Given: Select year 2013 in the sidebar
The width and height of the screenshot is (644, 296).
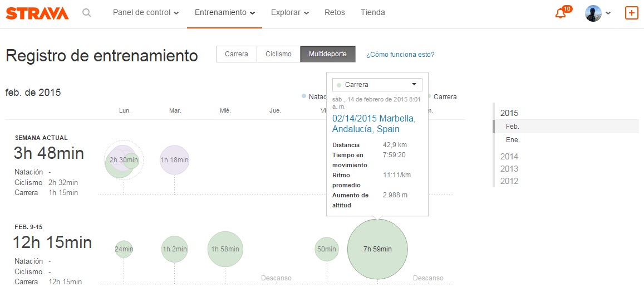Looking at the screenshot, I should 509,168.
